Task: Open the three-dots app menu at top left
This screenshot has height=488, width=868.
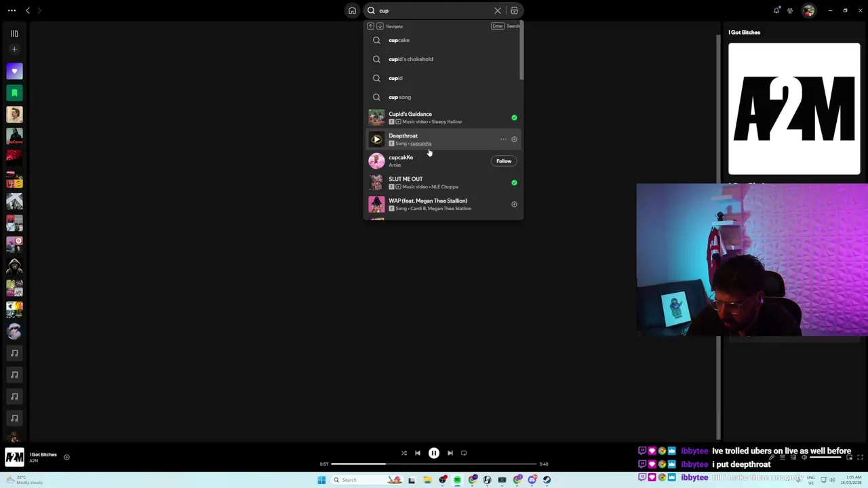Action: [x=12, y=10]
